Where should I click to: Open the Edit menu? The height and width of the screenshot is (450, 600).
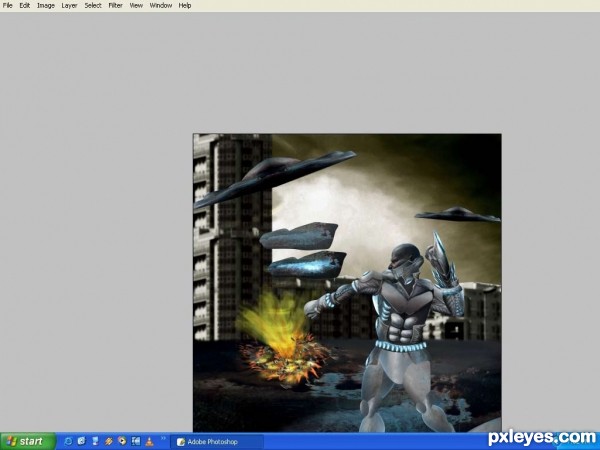tap(25, 6)
